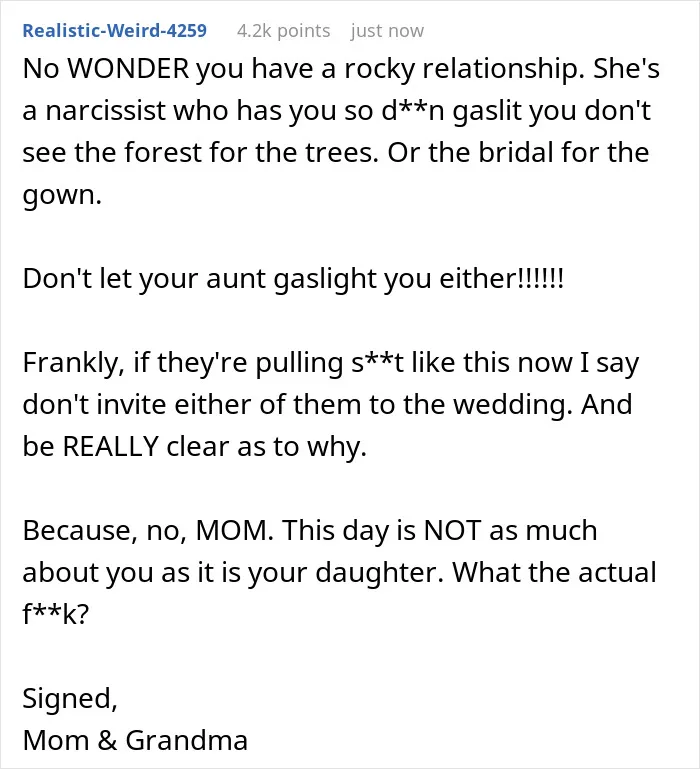Image resolution: width=700 pixels, height=769 pixels.
Task: Click the word NOT in capital letters
Action: tap(452, 531)
